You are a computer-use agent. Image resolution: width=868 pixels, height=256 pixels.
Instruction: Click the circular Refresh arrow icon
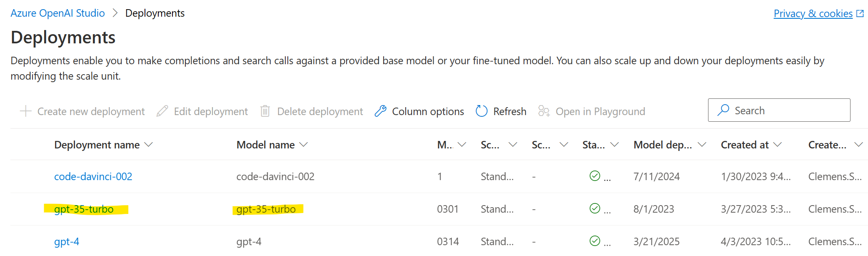(481, 111)
